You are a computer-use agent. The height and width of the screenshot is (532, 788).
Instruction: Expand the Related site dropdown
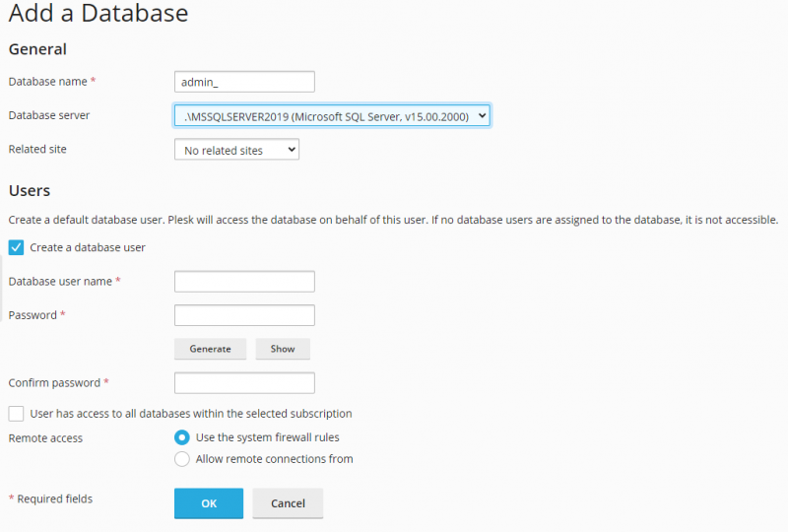(236, 150)
